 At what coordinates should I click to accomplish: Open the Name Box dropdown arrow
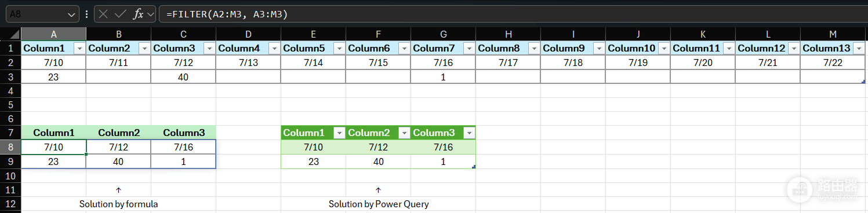[72, 14]
